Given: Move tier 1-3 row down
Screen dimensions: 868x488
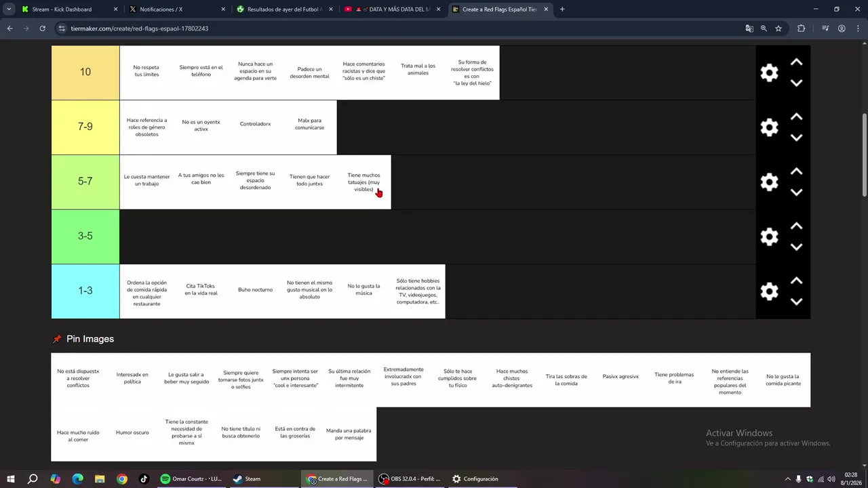Looking at the screenshot, I should (797, 302).
